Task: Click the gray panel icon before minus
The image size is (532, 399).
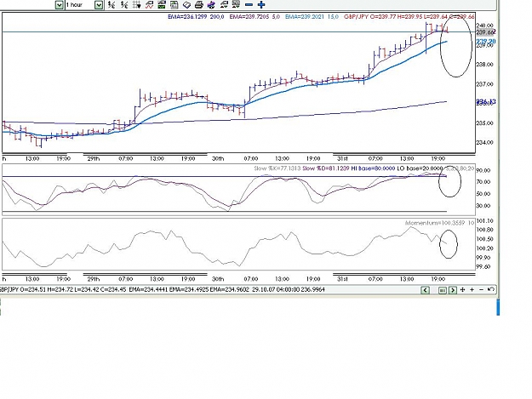Action: [x=236, y=4]
